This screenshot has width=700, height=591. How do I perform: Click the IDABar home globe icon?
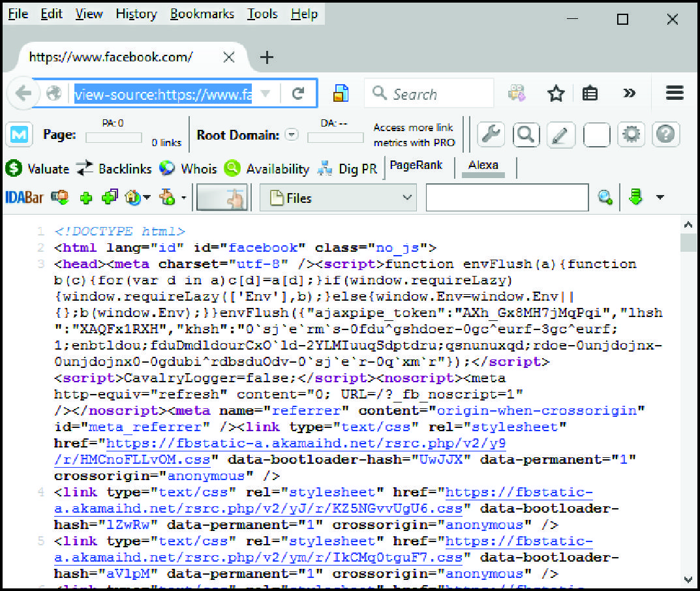pyautogui.click(x=133, y=197)
